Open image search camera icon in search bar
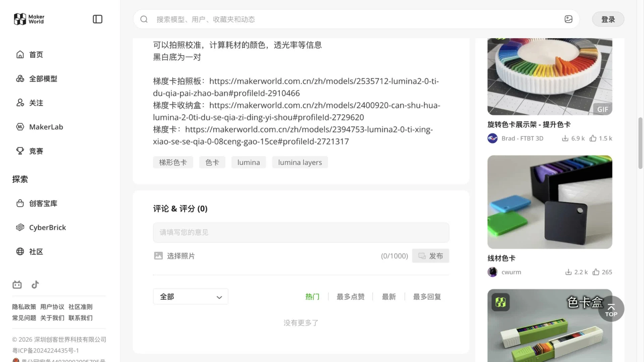The image size is (644, 362). pyautogui.click(x=568, y=19)
